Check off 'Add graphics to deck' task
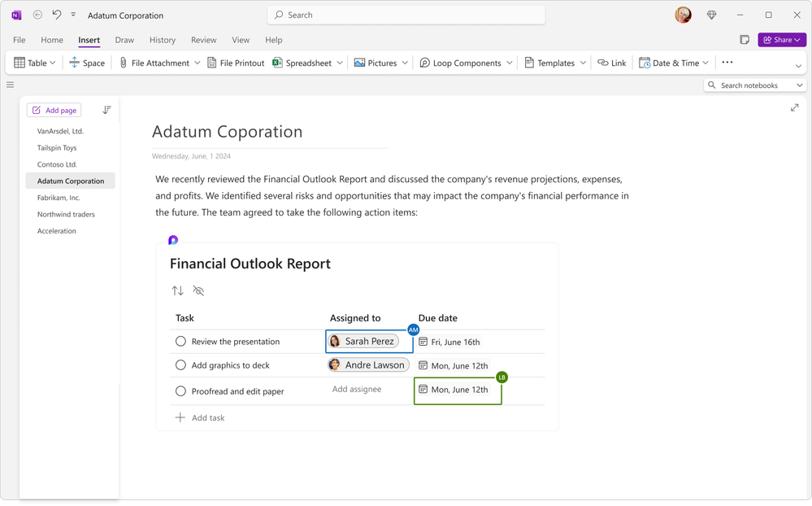The width and height of the screenshot is (812, 506). coord(180,364)
